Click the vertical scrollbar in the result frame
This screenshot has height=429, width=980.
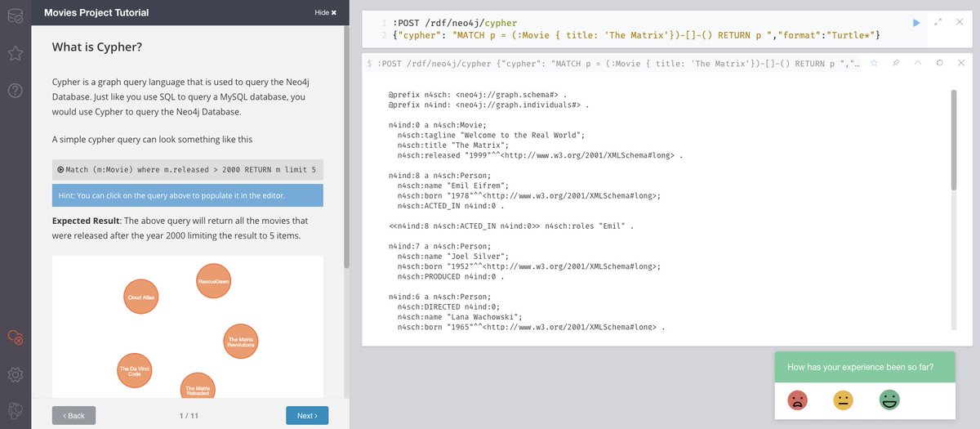click(x=953, y=139)
